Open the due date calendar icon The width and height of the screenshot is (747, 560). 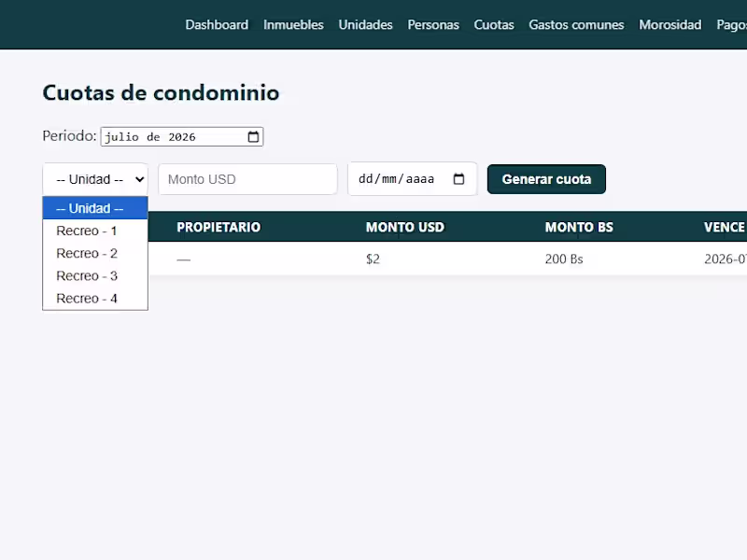[x=458, y=179]
